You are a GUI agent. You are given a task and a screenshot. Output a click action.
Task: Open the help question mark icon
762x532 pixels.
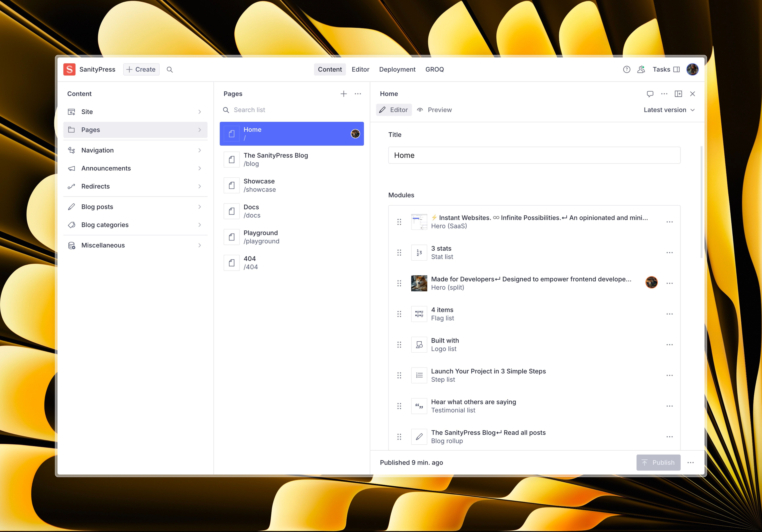[x=626, y=69]
